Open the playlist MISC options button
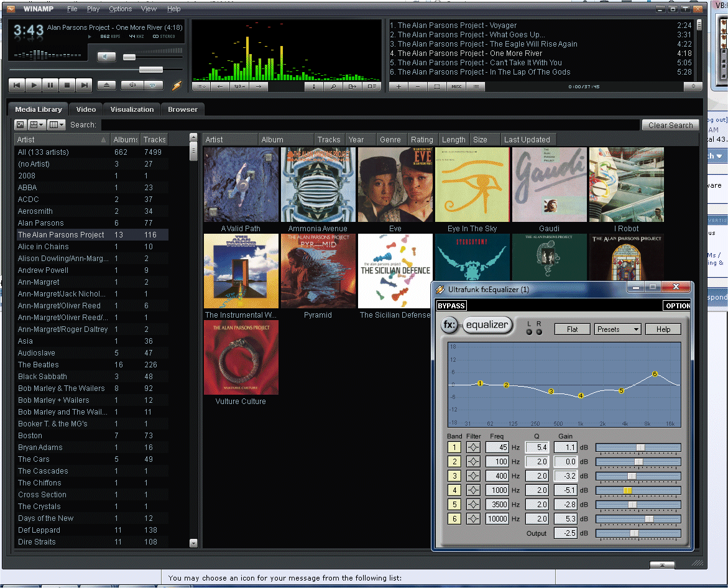Image resolution: width=728 pixels, height=588 pixels. pyautogui.click(x=456, y=87)
